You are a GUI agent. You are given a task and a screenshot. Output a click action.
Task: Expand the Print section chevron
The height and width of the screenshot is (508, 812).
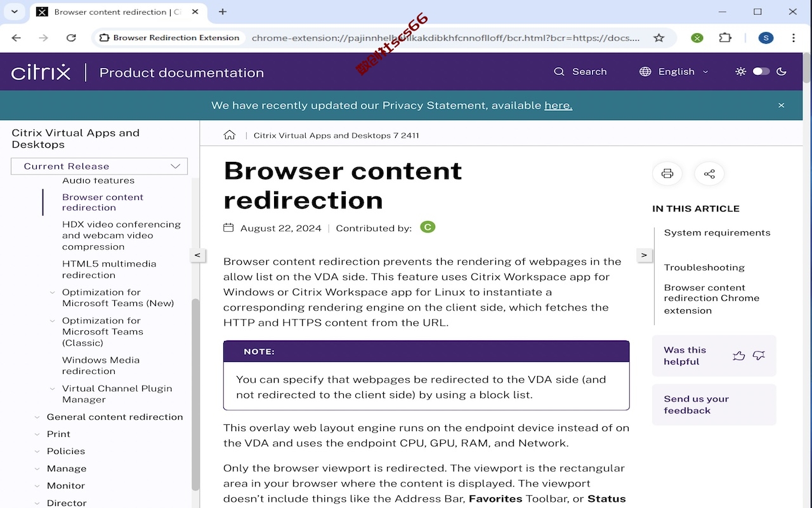(x=37, y=434)
